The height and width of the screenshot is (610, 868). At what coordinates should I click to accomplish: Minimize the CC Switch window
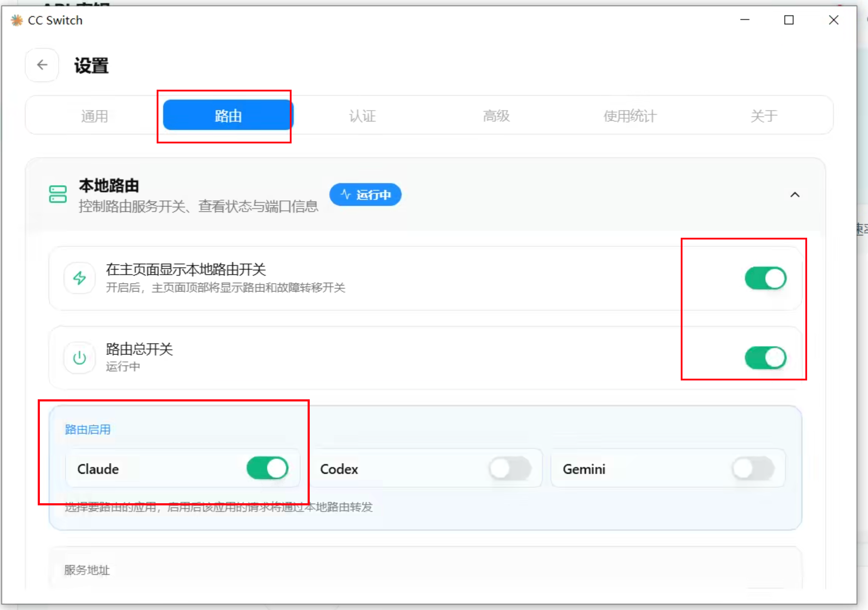[x=745, y=20]
